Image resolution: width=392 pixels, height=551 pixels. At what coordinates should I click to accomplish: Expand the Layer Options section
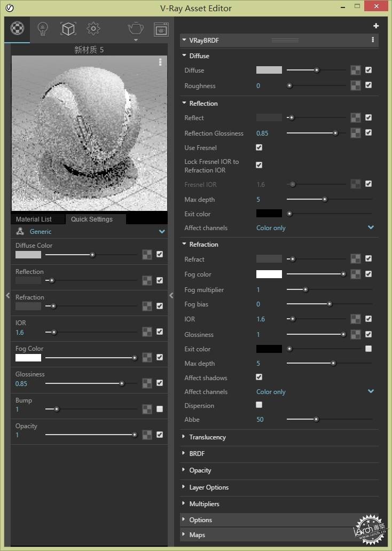click(184, 487)
